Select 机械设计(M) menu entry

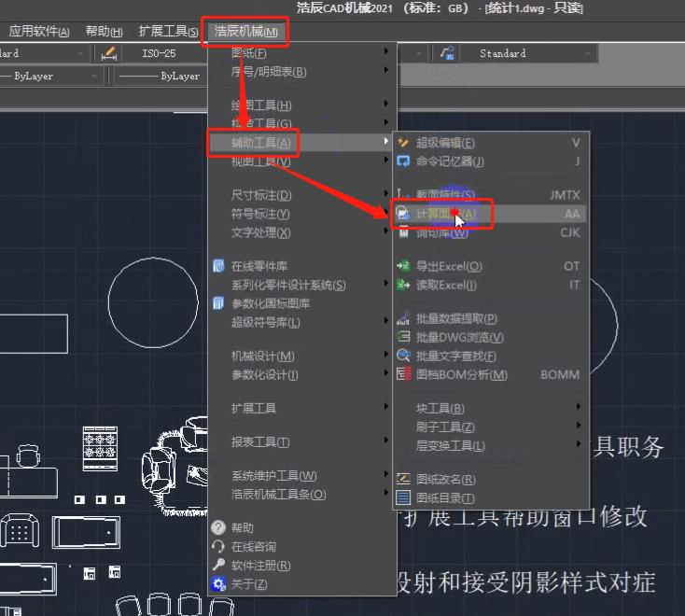(301, 356)
